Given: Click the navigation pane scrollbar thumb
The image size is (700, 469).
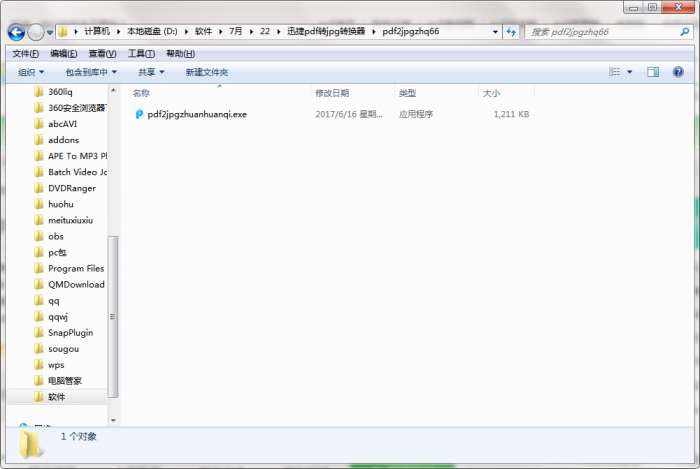Looking at the screenshot, I should (x=113, y=316).
